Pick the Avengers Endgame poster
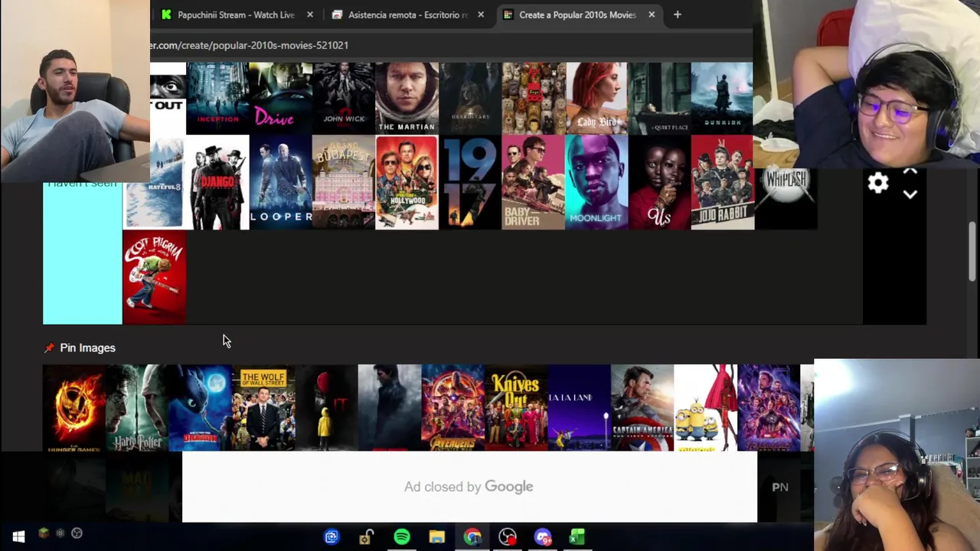 coord(769,408)
